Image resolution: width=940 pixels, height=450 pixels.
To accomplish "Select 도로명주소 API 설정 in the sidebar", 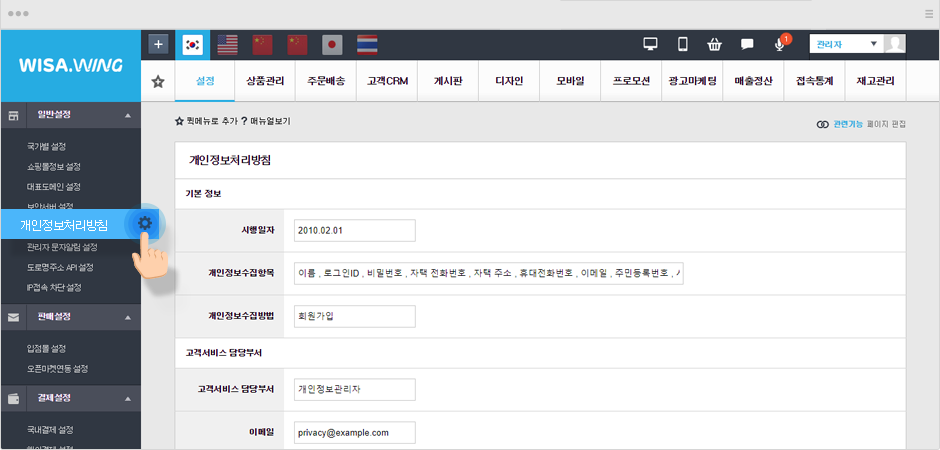I will (x=60, y=267).
